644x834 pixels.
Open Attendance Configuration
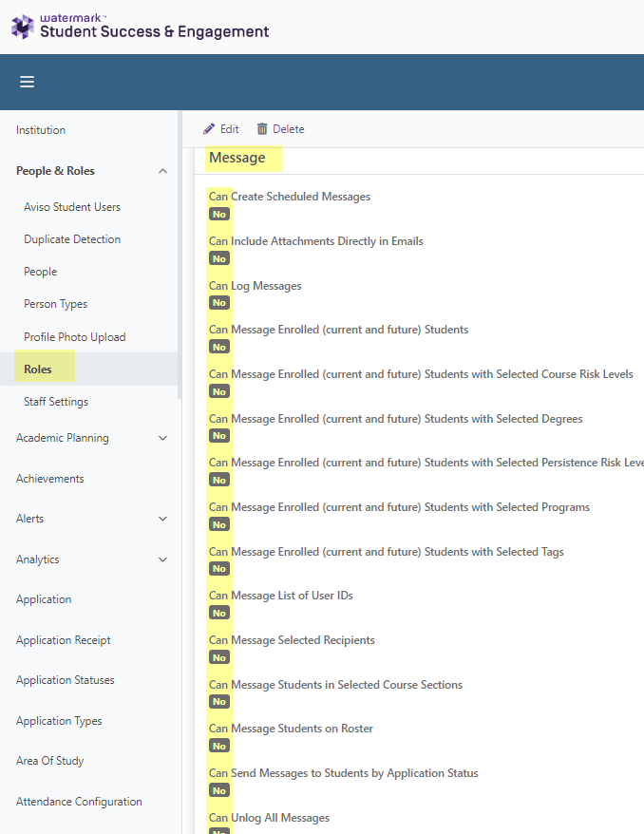(79, 802)
